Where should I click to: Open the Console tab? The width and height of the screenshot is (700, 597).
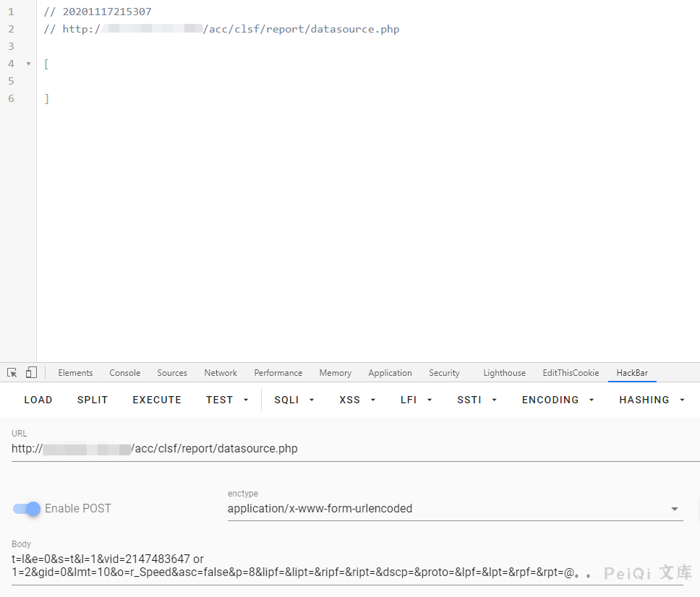(x=125, y=373)
